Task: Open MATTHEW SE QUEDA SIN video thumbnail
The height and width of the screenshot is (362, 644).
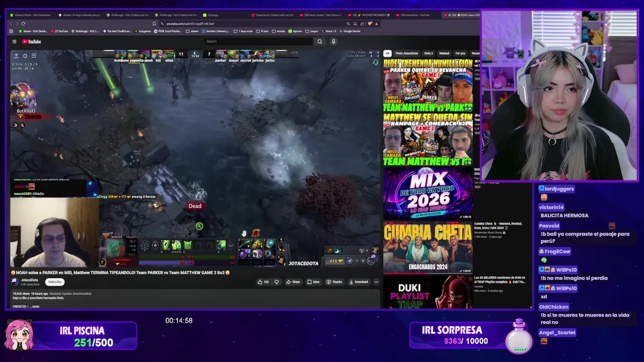Action: [428, 139]
